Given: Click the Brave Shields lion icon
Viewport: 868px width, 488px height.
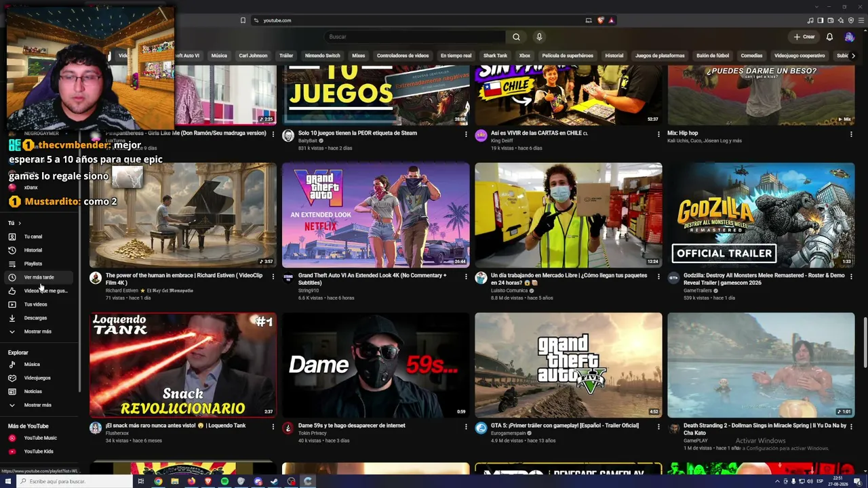Looking at the screenshot, I should click(x=601, y=20).
